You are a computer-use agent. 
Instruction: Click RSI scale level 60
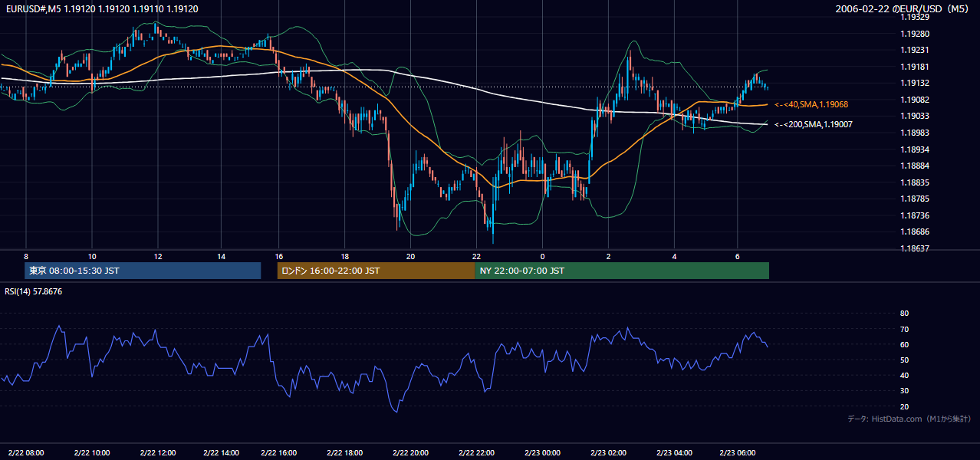[x=904, y=345]
